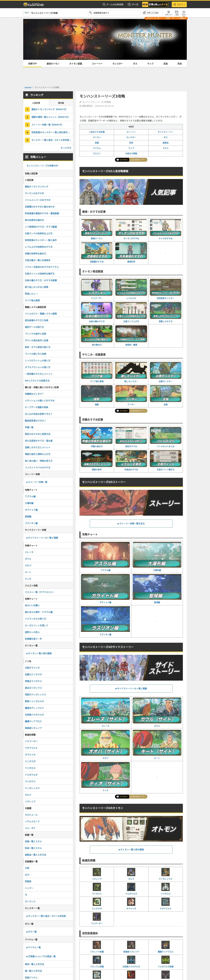The height and width of the screenshot is (980, 210).
Task: Switch to the 掲示板 tab in ranking
Action: pyautogui.click(x=61, y=103)
